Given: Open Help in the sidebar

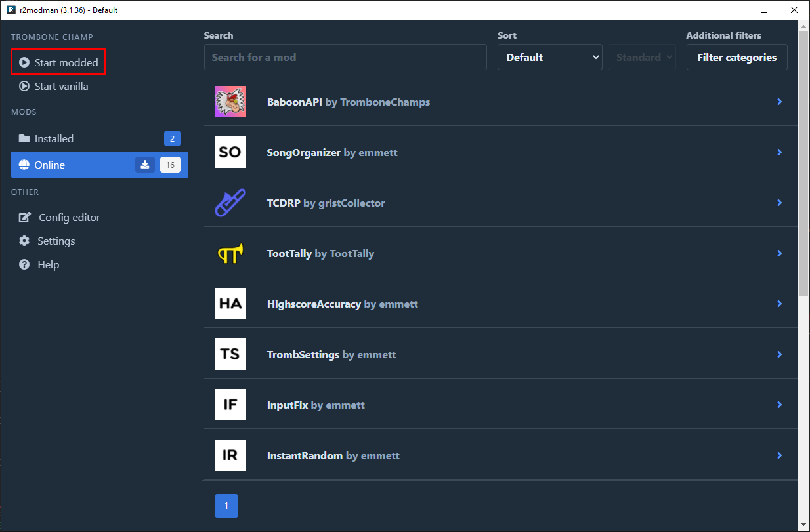Looking at the screenshot, I should [39, 264].
